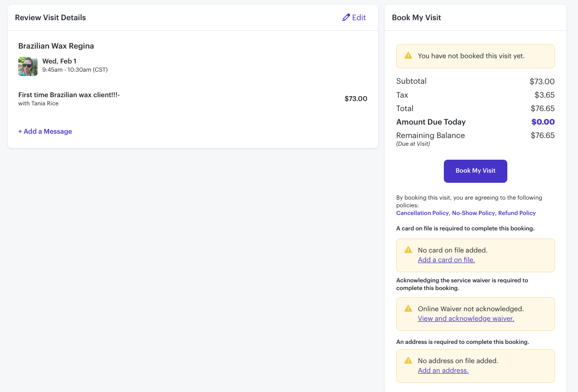The width and height of the screenshot is (578, 392).
Task: Click the Book My Visit button
Action: (x=476, y=171)
